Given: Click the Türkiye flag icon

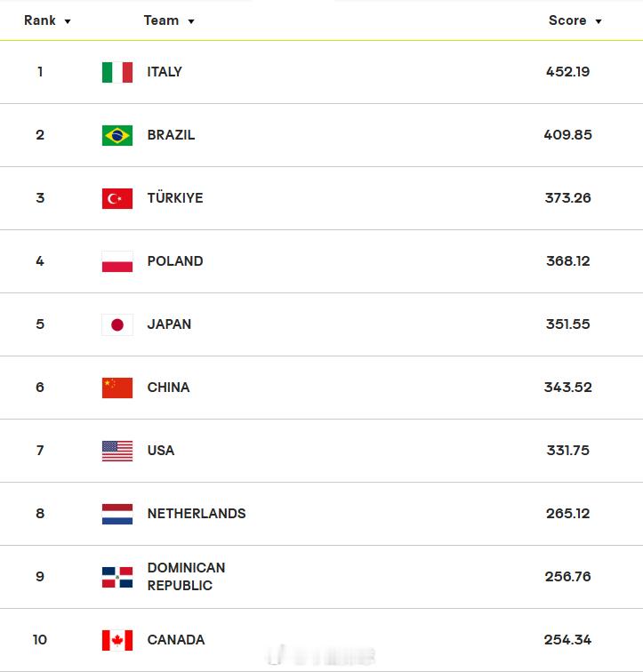Looking at the screenshot, I should [117, 198].
